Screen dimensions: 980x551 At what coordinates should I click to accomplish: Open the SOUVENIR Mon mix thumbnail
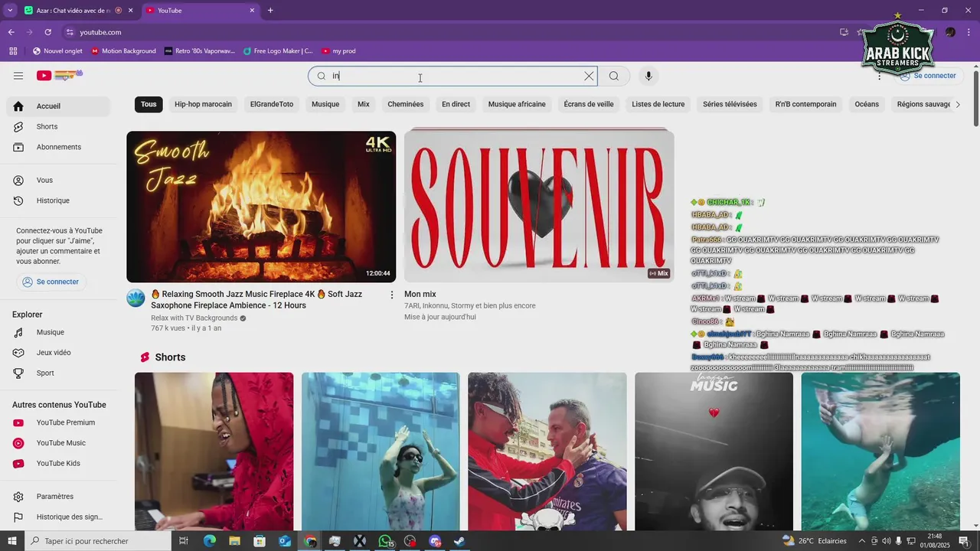(539, 207)
